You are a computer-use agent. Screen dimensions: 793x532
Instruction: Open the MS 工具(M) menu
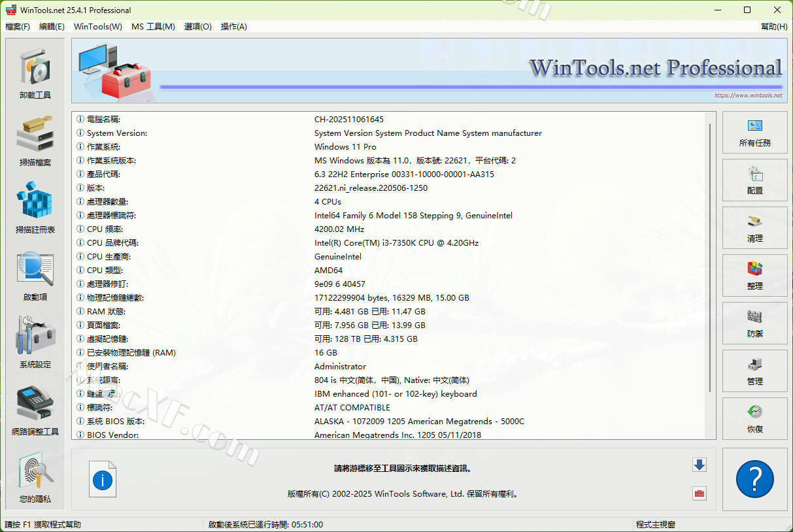[153, 27]
